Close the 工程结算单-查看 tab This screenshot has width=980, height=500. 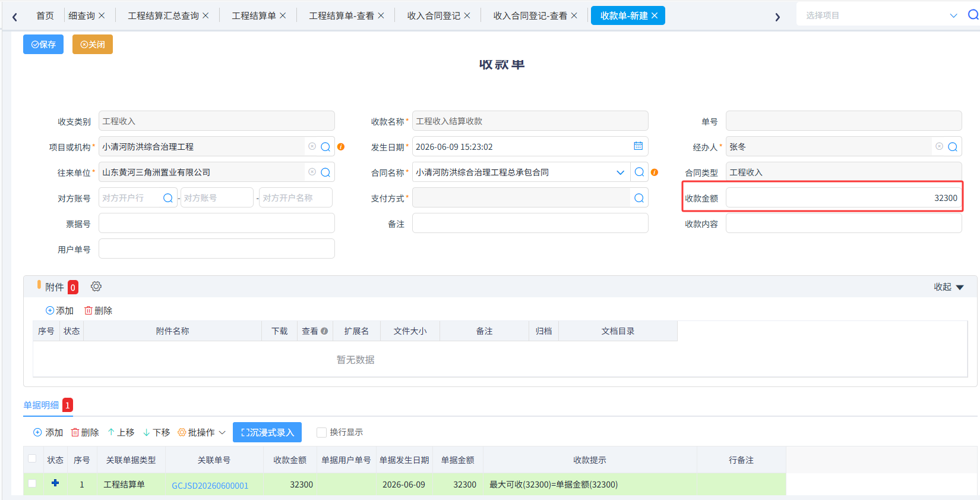click(x=381, y=15)
